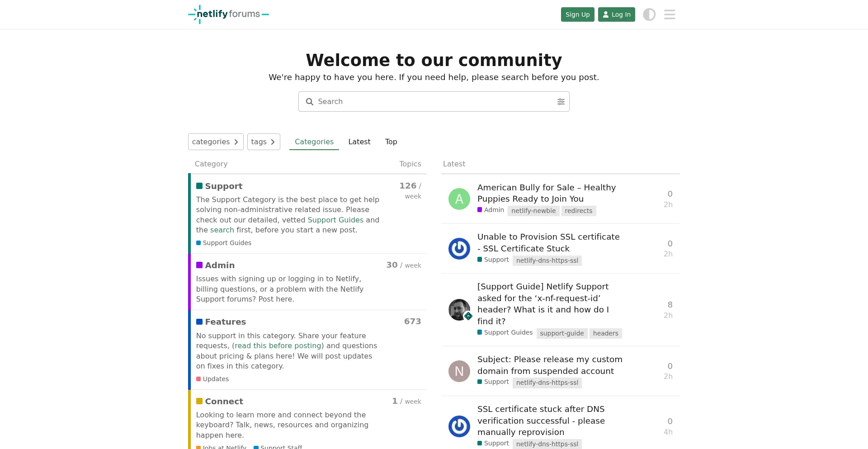Image resolution: width=868 pixels, height=449 pixels.
Task: Switch to the Latest tab
Action: click(x=359, y=142)
